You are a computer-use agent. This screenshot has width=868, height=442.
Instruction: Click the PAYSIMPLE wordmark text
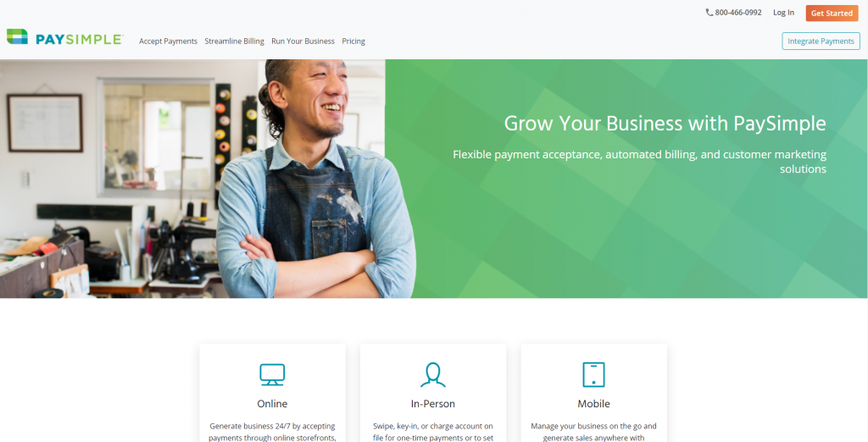[79, 39]
